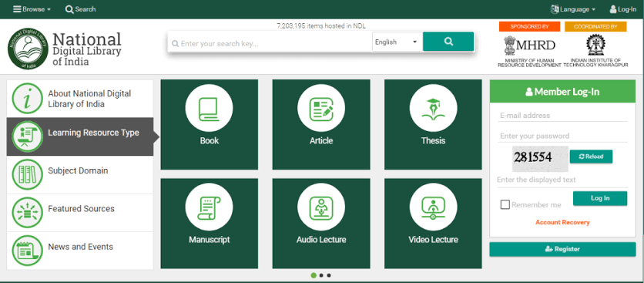Select News and Events menu item
The image size is (644, 283).
click(x=80, y=251)
